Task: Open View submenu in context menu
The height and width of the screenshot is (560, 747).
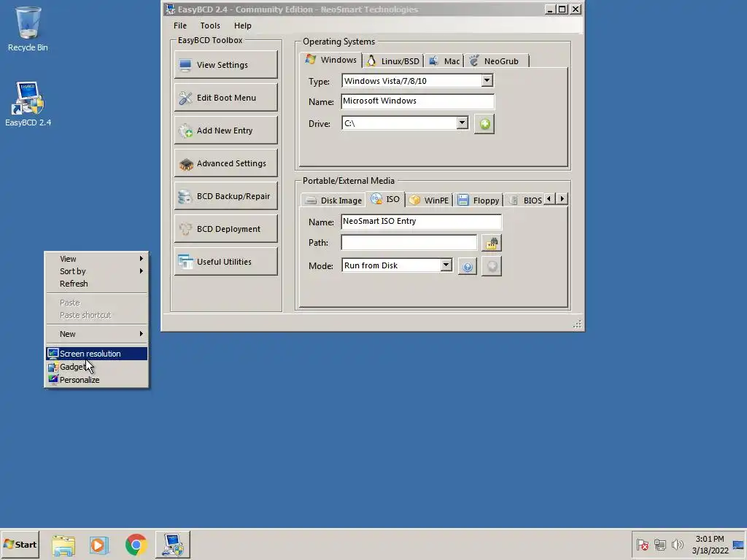Action: coord(97,259)
